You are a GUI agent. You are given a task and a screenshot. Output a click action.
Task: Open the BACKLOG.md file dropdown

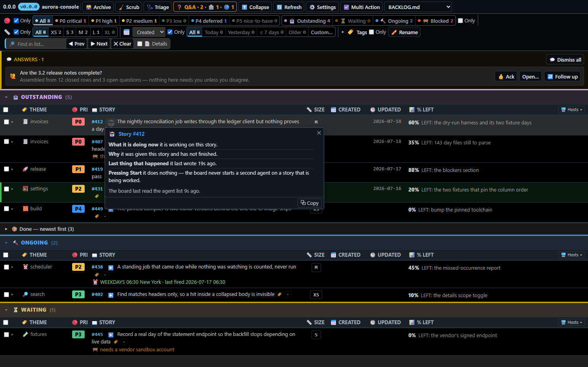pos(418,7)
